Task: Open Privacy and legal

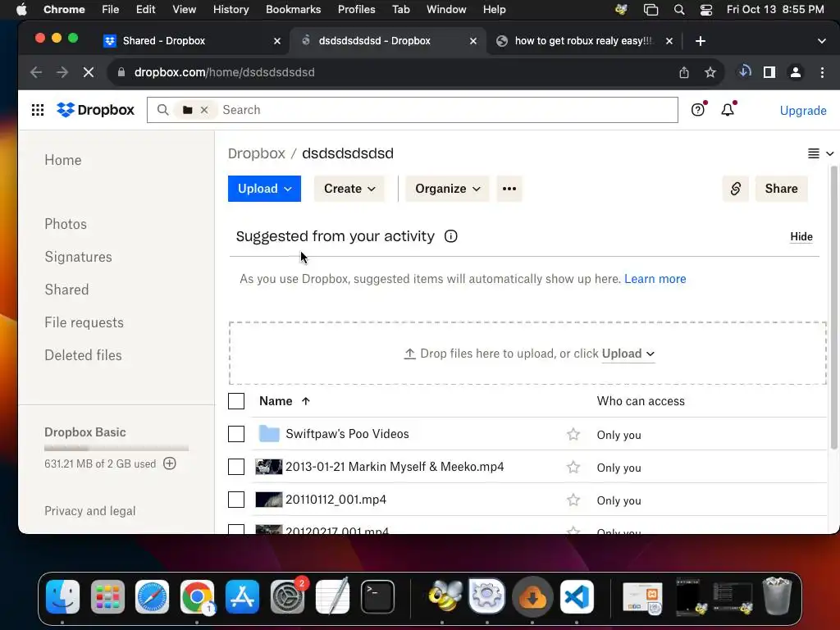Action: coord(90,511)
